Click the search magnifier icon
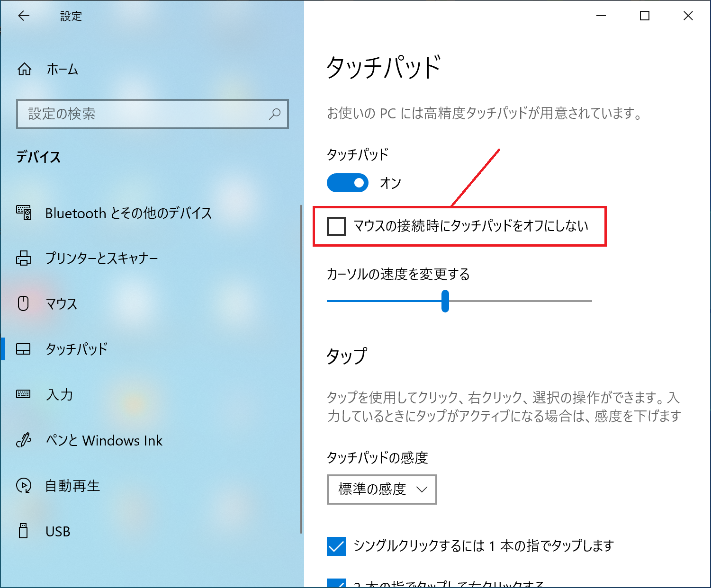Screen dimensions: 711x588 coord(275,114)
